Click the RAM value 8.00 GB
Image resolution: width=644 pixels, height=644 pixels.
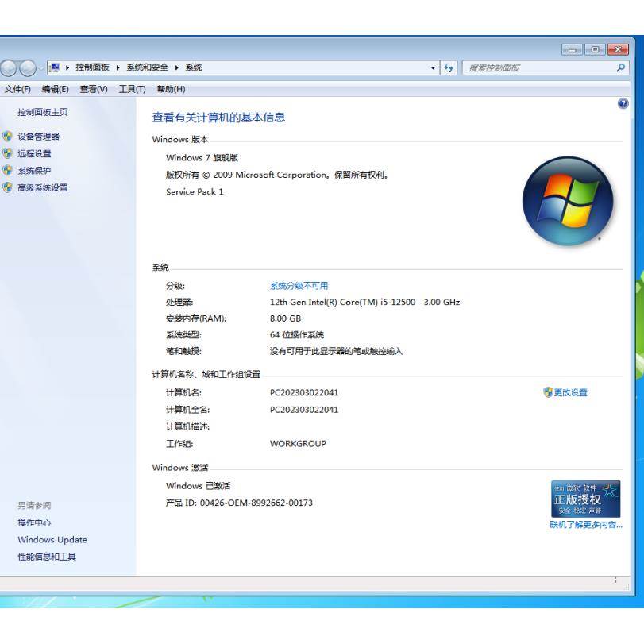click(x=285, y=318)
